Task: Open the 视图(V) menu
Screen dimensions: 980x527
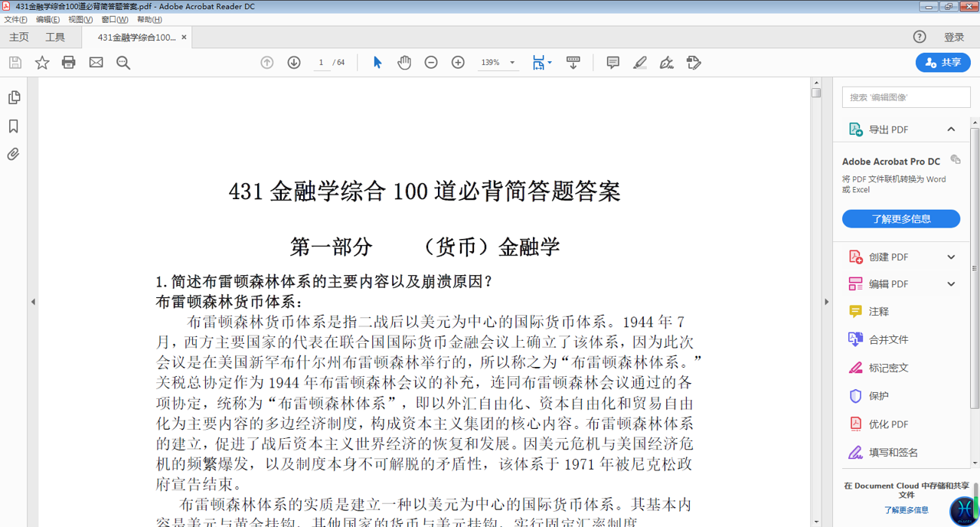Action: point(80,20)
